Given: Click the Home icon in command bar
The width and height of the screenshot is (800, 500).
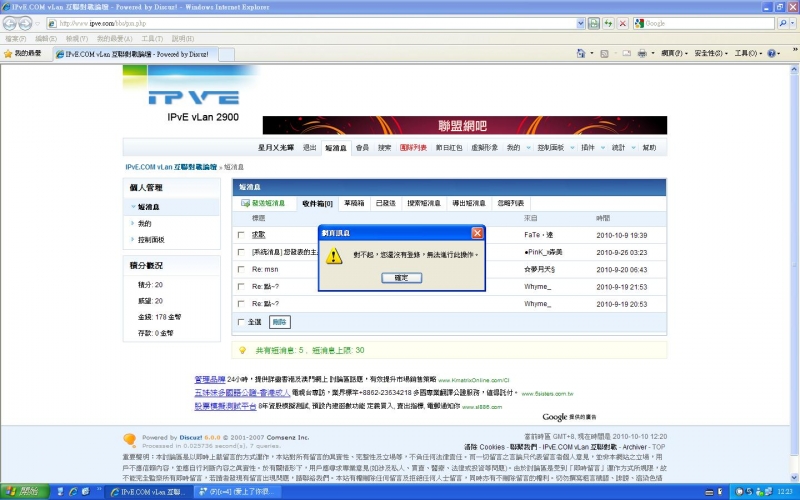Looking at the screenshot, I should [581, 53].
